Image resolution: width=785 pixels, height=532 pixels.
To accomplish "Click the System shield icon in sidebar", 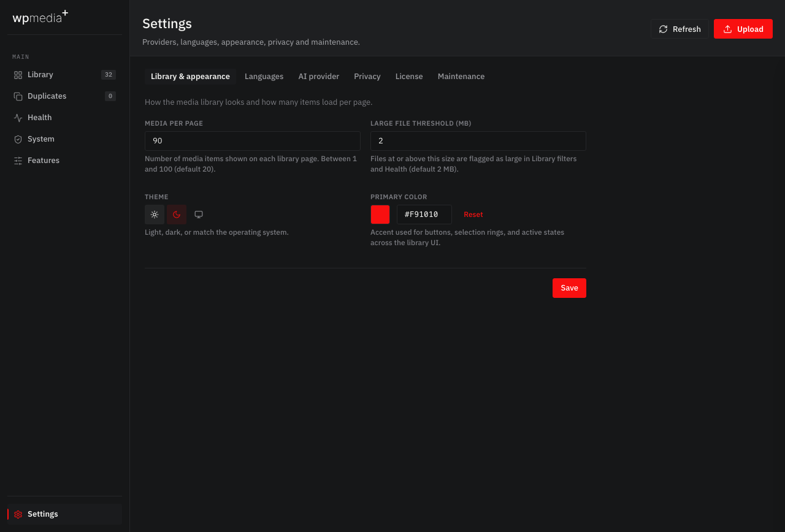I will point(18,139).
